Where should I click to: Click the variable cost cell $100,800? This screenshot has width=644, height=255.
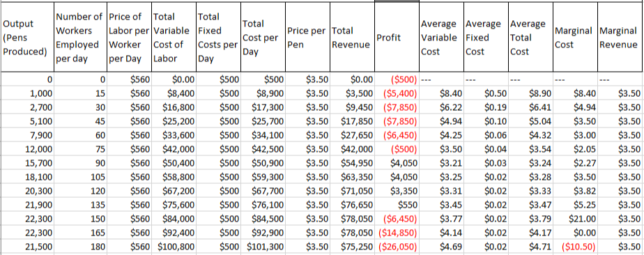(174, 247)
